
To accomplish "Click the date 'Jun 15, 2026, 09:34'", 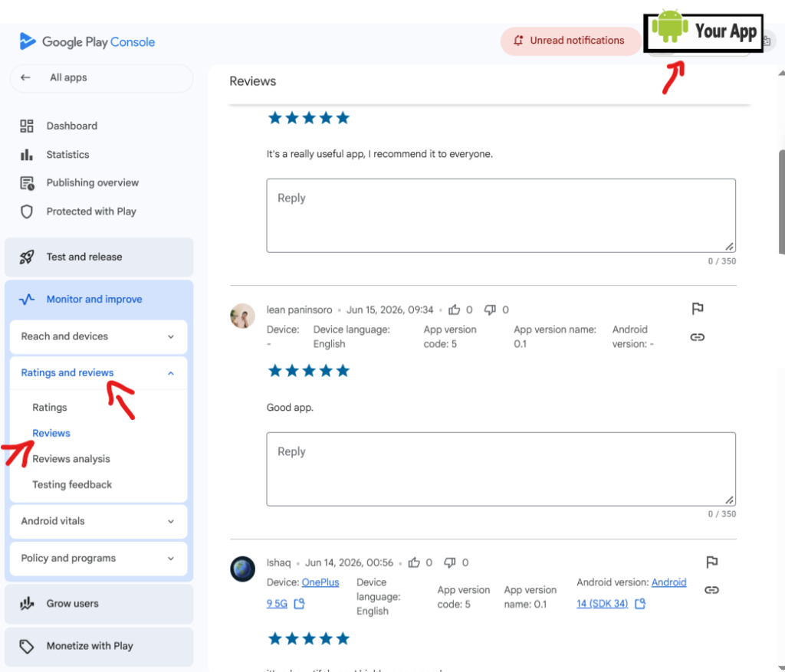I will click(389, 310).
